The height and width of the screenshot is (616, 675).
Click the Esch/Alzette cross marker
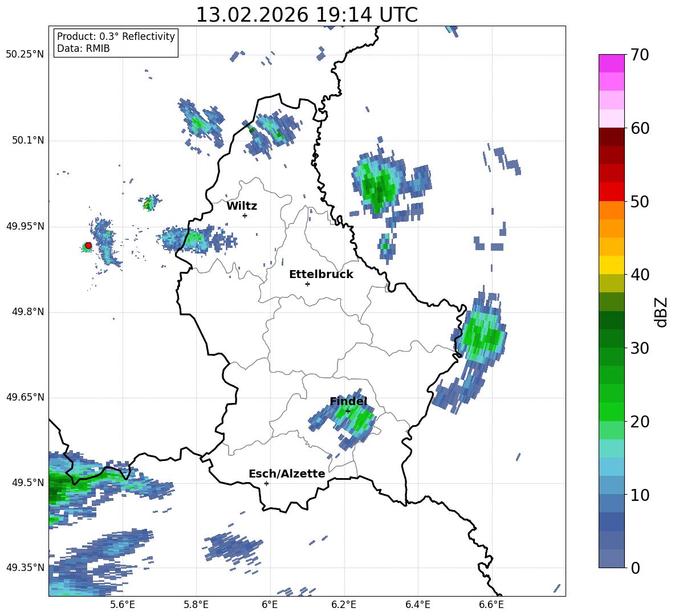point(266,483)
